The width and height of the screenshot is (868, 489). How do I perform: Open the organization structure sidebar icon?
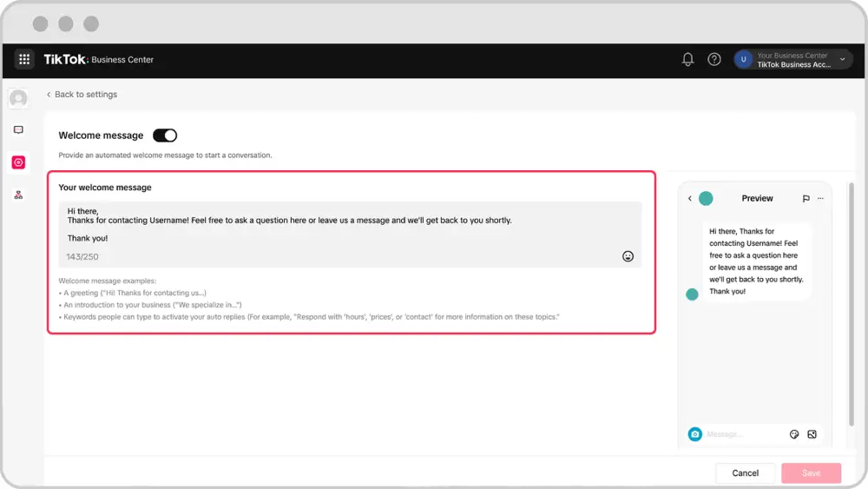pos(18,195)
